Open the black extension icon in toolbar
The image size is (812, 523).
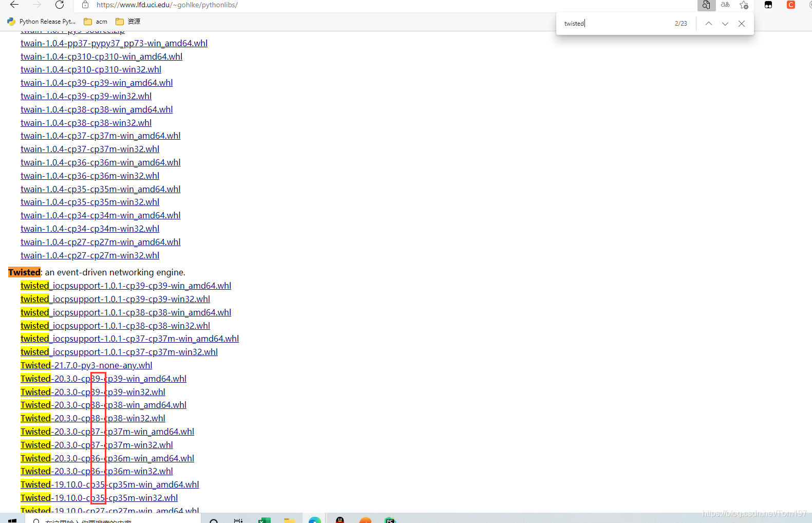pyautogui.click(x=768, y=5)
